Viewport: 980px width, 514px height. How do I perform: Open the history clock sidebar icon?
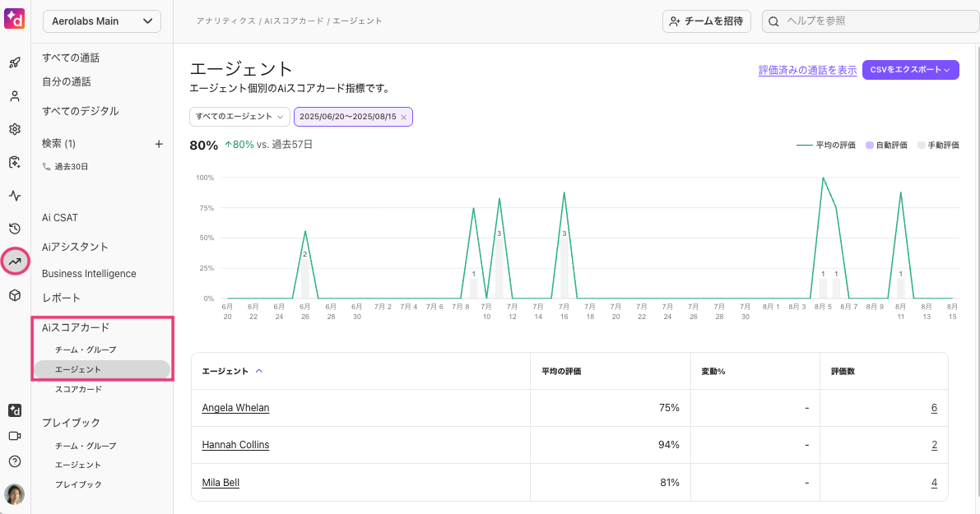[x=15, y=229]
